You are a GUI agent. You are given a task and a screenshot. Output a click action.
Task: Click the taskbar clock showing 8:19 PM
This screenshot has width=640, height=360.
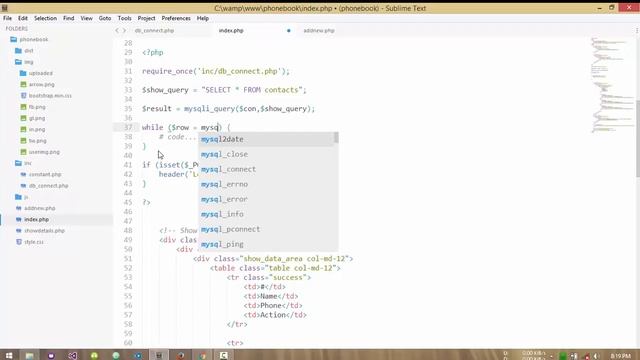(x=621, y=356)
